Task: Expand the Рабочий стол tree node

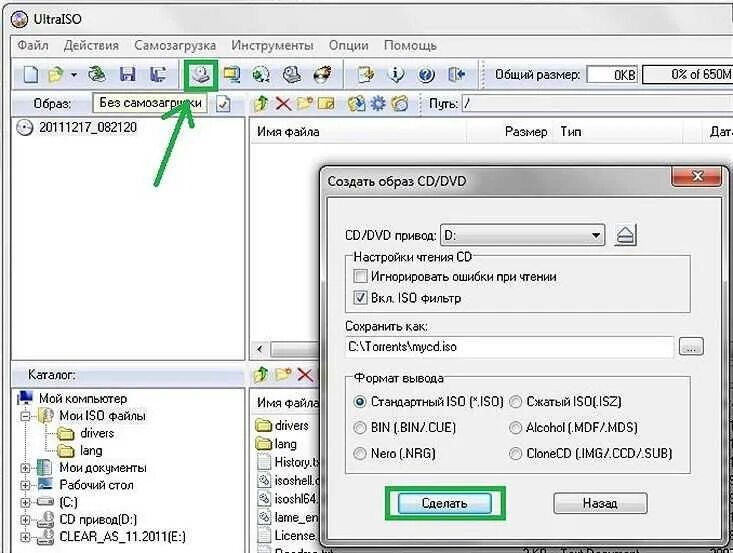Action: click(25, 485)
